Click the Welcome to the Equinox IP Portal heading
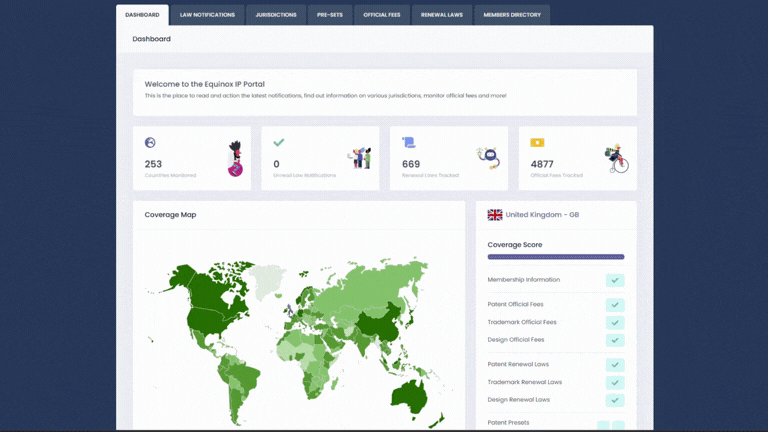 pyautogui.click(x=204, y=84)
